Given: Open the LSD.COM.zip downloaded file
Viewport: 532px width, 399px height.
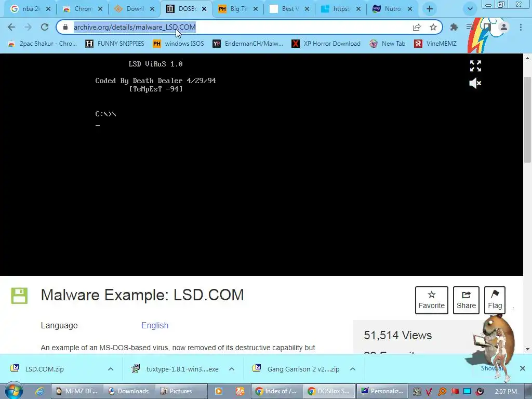Looking at the screenshot, I should (44, 369).
